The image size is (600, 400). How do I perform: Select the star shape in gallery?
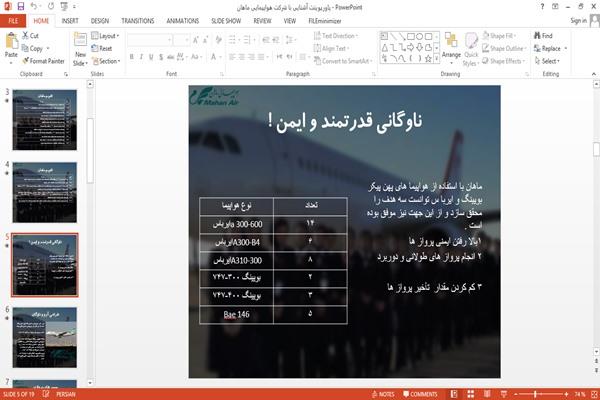428,59
